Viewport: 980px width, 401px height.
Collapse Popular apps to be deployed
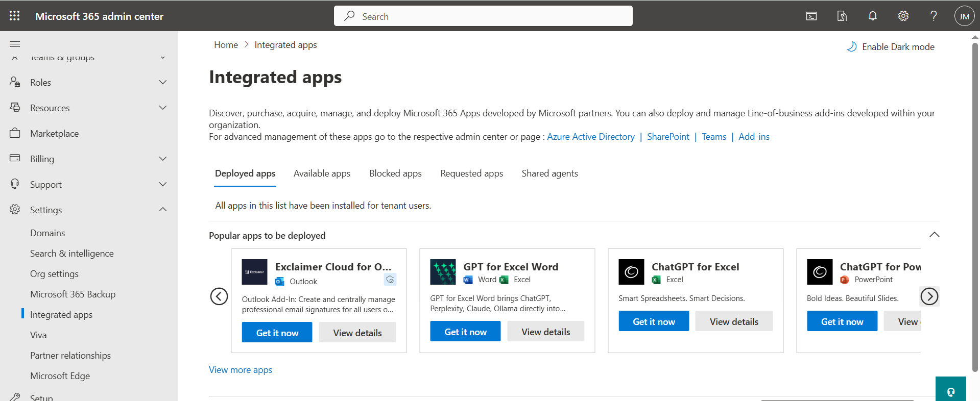(935, 235)
